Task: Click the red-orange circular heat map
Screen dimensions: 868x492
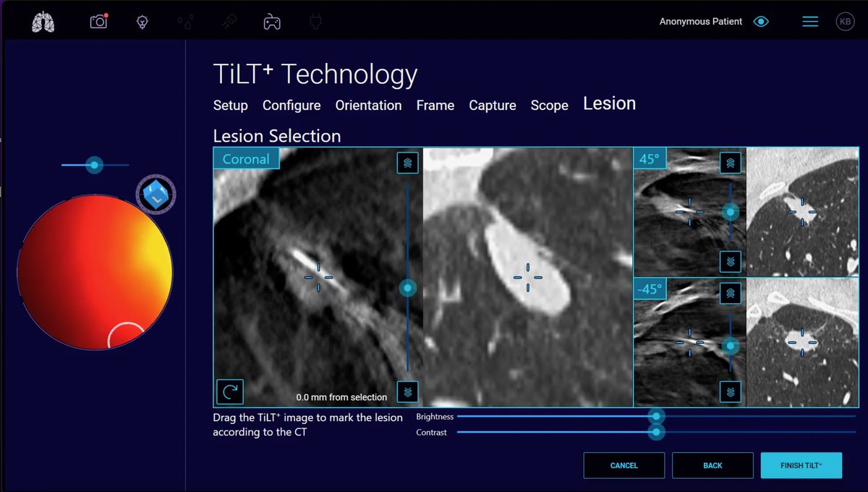Action: click(x=95, y=271)
